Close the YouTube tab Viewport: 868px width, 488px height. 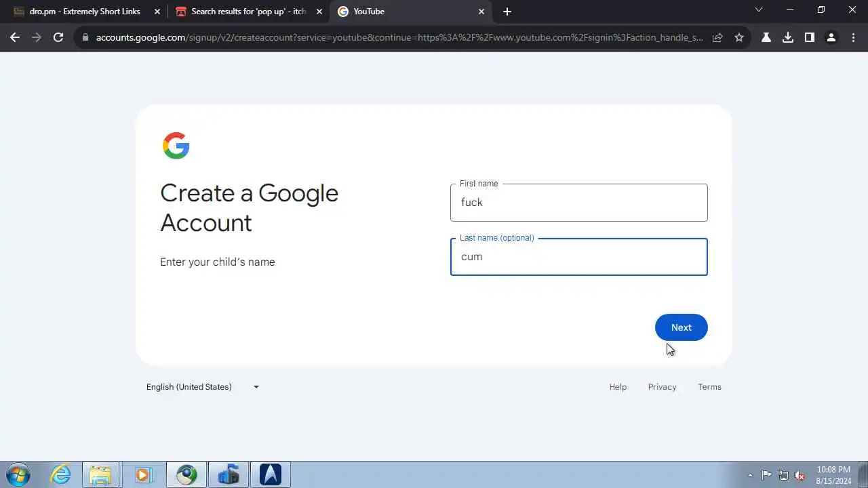tap(481, 12)
